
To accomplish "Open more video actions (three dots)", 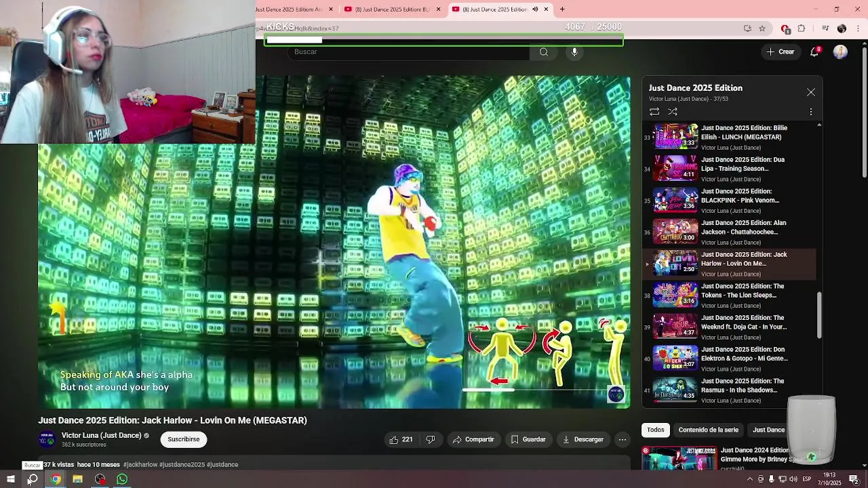I will pos(623,439).
